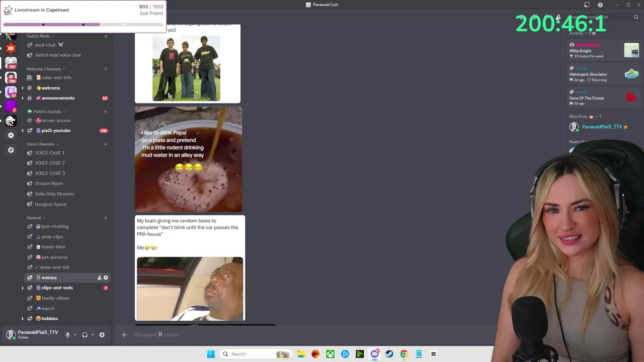The width and height of the screenshot is (644, 362).
Task: Click the Add a Server plus icon
Action: pos(11,135)
